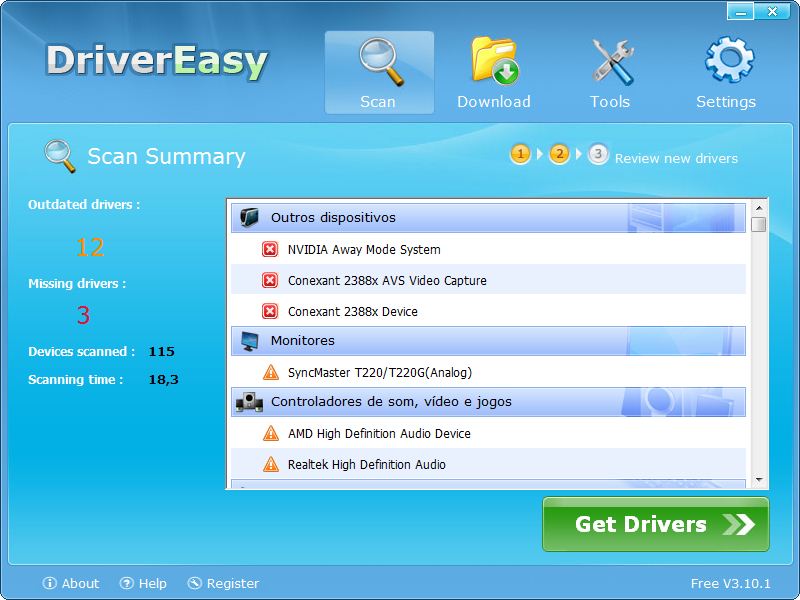Click step 1 in the progress indicator

click(x=520, y=156)
